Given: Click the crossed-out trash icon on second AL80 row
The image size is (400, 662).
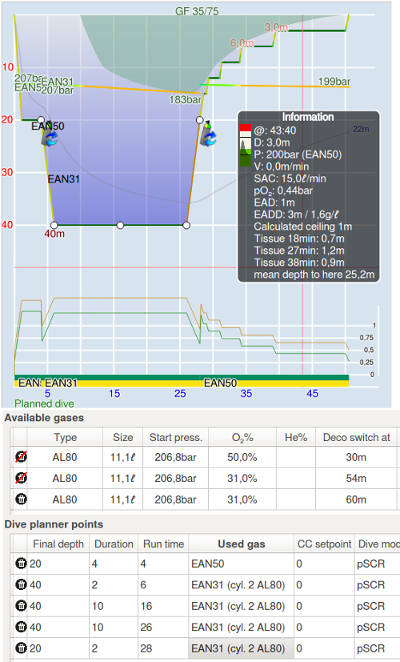Looking at the screenshot, I should [20, 478].
